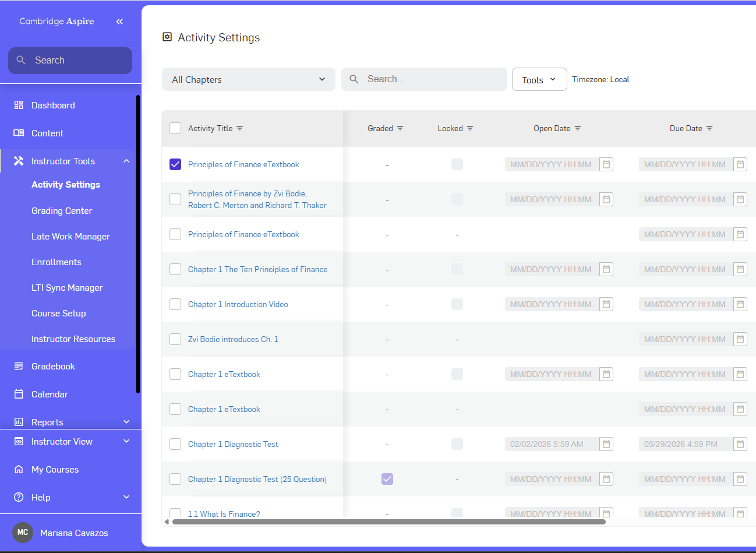Collapse the Instructor Tools section
Image resolution: width=756 pixels, height=553 pixels.
(126, 161)
